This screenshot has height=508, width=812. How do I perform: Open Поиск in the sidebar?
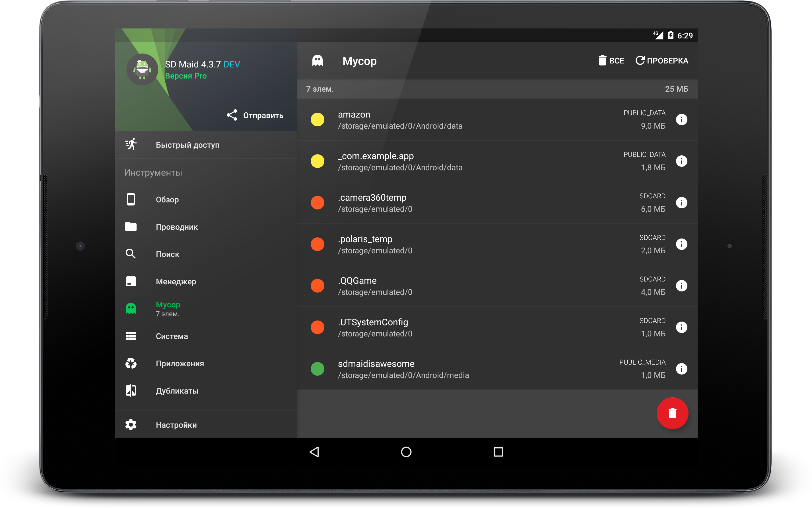coord(206,254)
